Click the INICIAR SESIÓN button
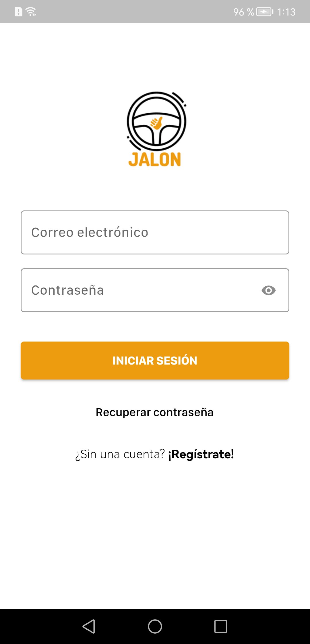This screenshot has height=644, width=310. coord(155,361)
